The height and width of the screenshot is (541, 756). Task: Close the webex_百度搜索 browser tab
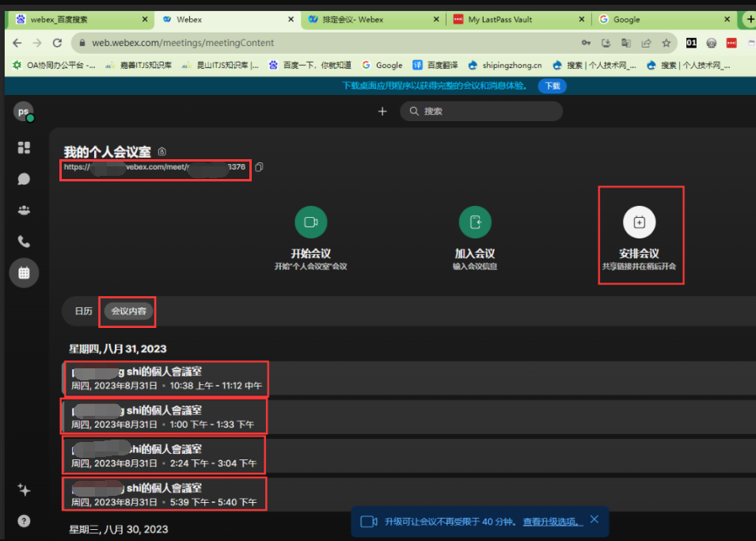coord(145,19)
